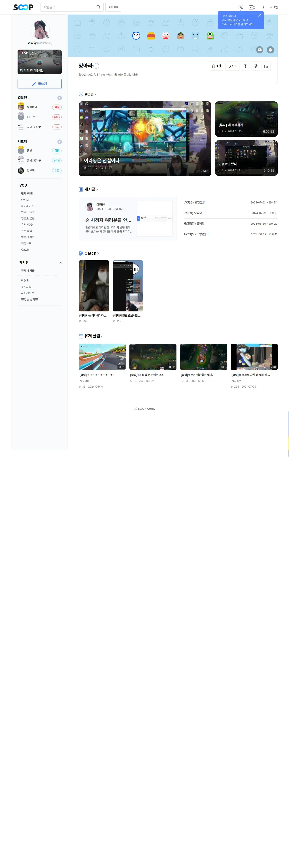
Task: Open 방명록 in the sidebar
Action: click(25, 281)
